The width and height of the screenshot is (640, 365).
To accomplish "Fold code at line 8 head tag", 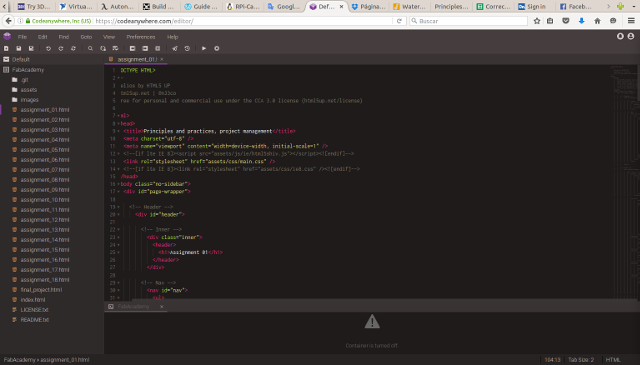I will (x=118, y=124).
